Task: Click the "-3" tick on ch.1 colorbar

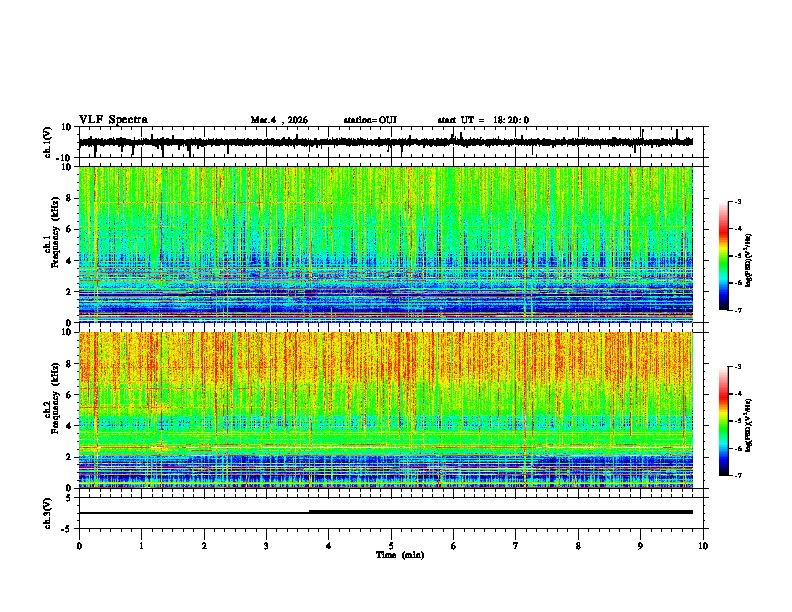Action: coord(738,202)
